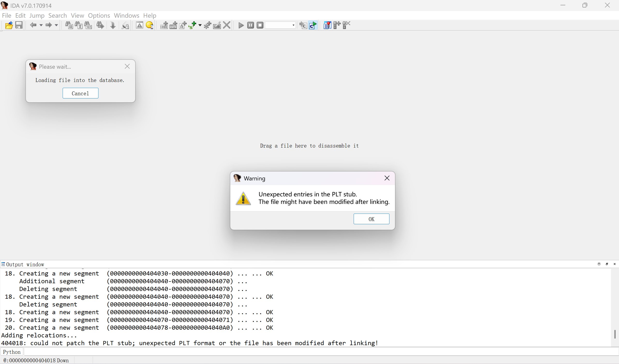Close the Output window panel
Viewport: 619px width, 364px height.
615,264
